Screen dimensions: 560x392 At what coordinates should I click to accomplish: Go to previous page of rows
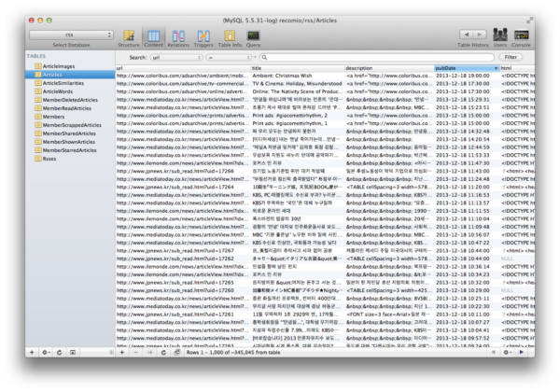[493, 352]
